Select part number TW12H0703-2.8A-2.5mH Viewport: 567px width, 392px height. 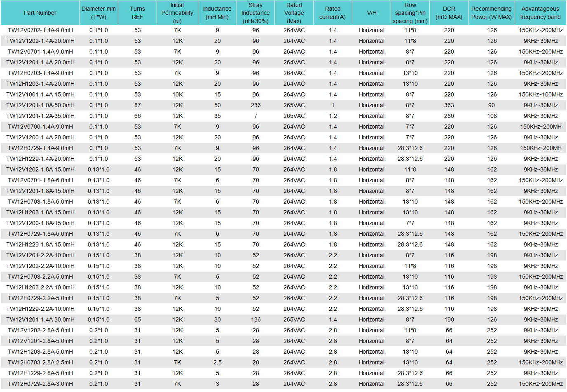(40, 362)
